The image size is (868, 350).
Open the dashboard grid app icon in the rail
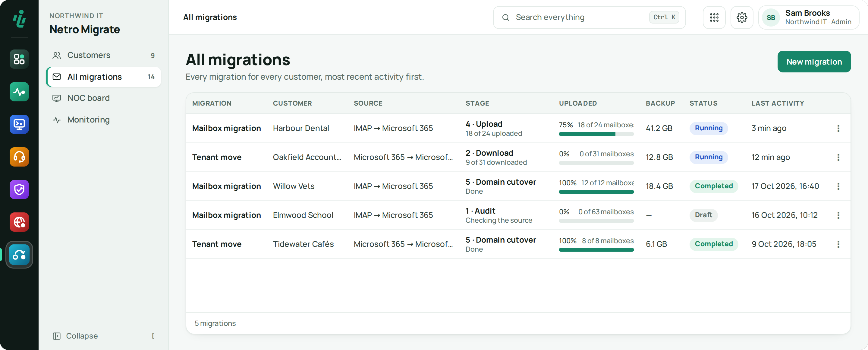[x=19, y=59]
